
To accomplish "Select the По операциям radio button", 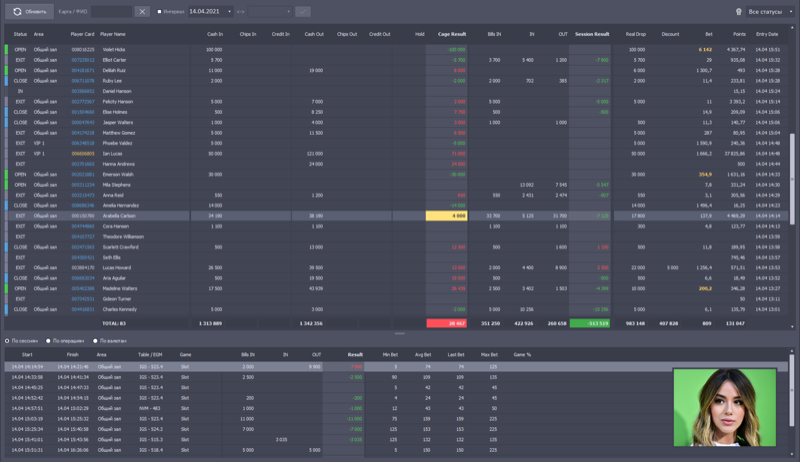I will click(49, 341).
